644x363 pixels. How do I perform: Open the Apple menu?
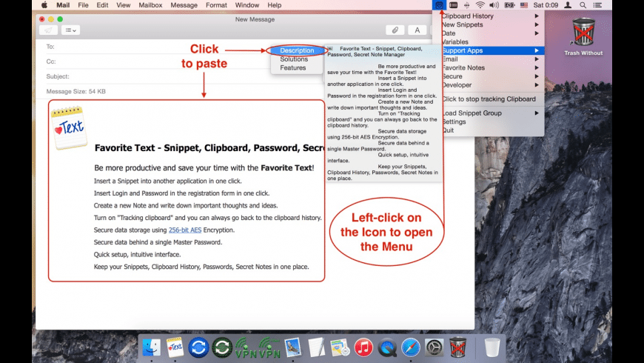pyautogui.click(x=44, y=5)
